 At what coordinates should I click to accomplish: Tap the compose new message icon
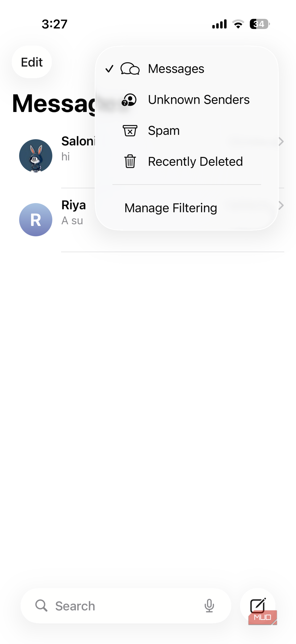click(258, 605)
